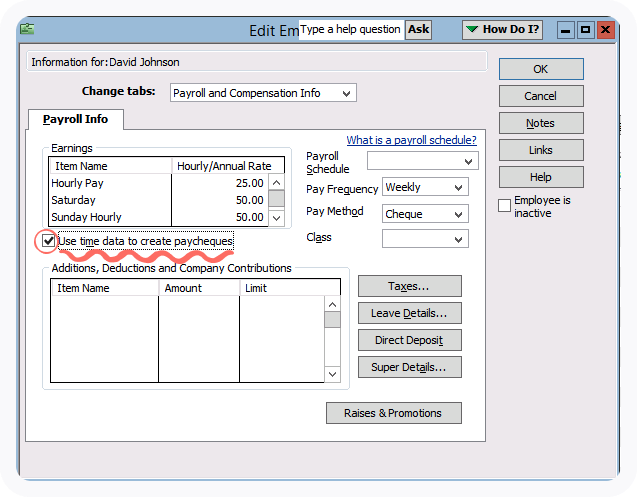
Task: Click the Direct Deposit button
Action: [410, 340]
